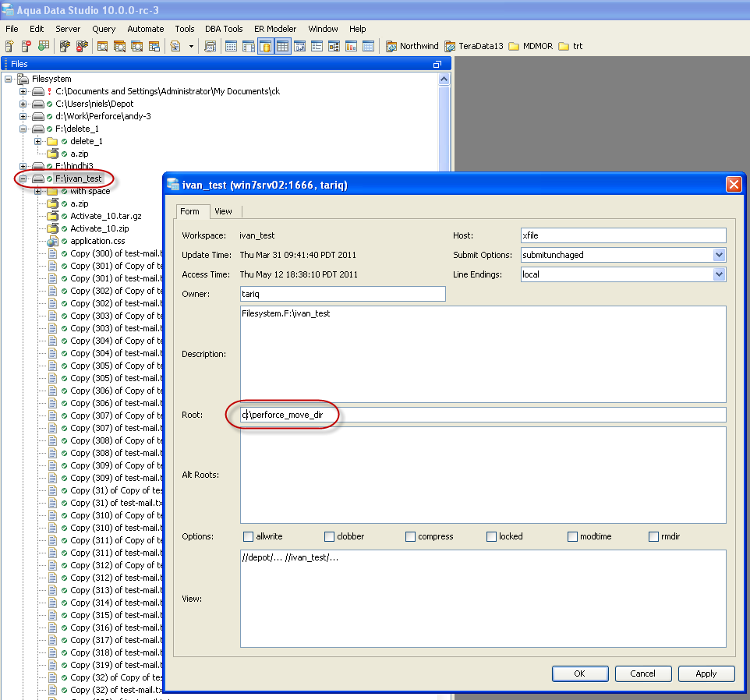Tick the modtime checkbox
Viewport: 750px width, 700px height.
572,536
